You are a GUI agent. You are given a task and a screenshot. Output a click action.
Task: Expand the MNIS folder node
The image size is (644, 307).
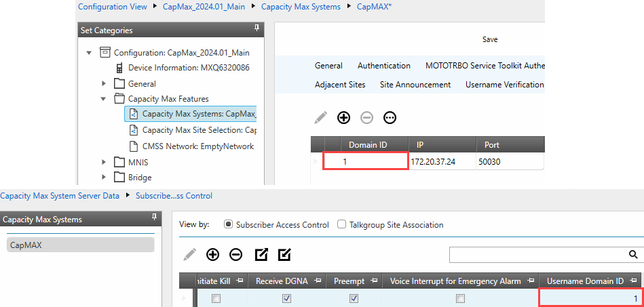105,162
